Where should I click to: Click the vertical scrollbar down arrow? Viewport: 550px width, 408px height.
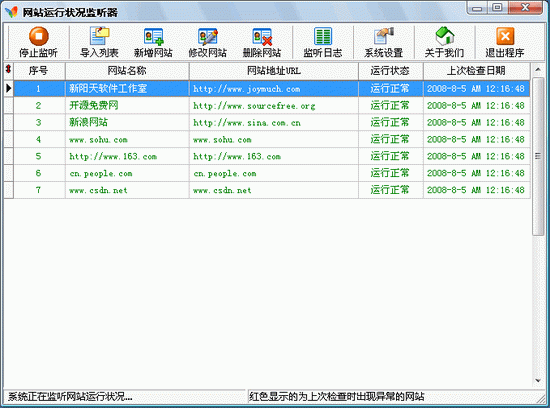click(538, 381)
